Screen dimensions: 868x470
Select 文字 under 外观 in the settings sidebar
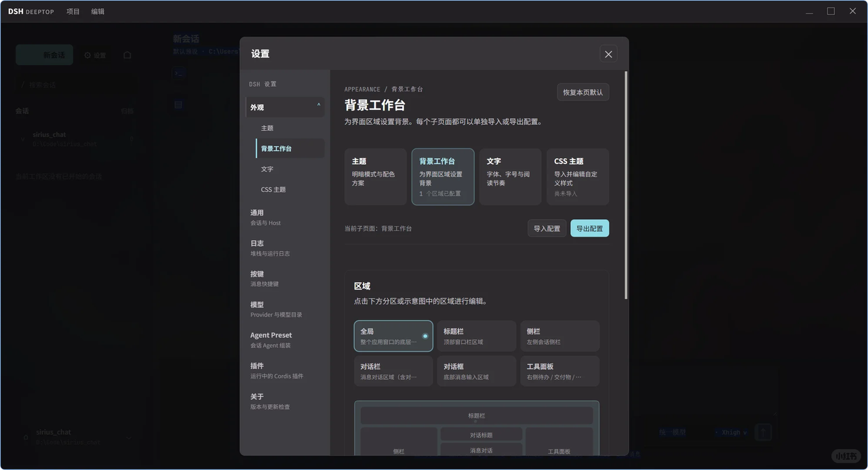pyautogui.click(x=290, y=169)
